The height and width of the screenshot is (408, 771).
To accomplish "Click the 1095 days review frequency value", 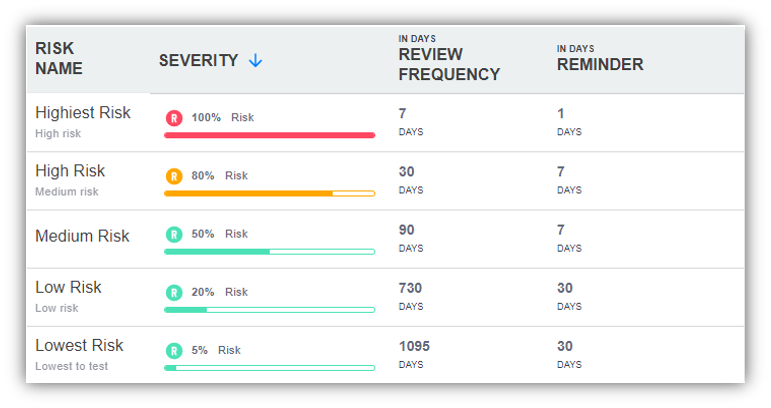I will (414, 346).
